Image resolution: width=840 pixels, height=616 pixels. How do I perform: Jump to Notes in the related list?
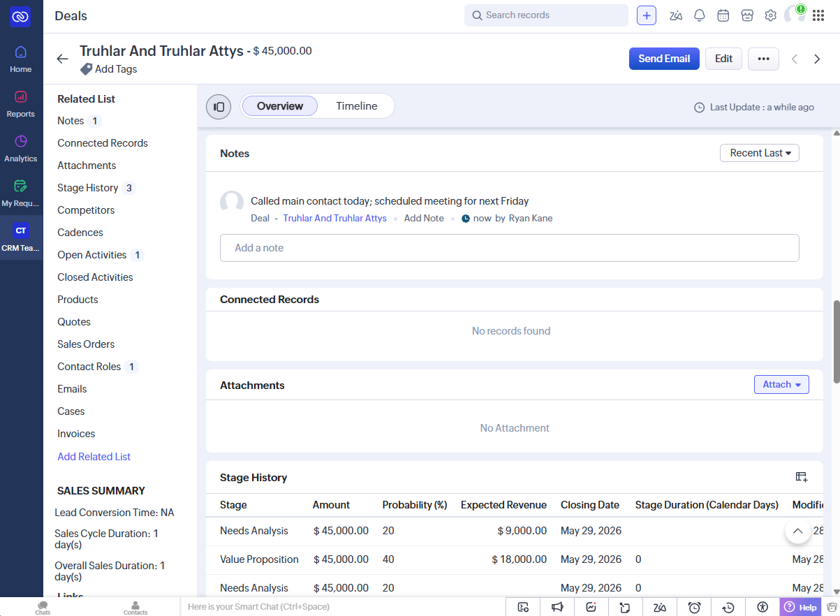[71, 121]
